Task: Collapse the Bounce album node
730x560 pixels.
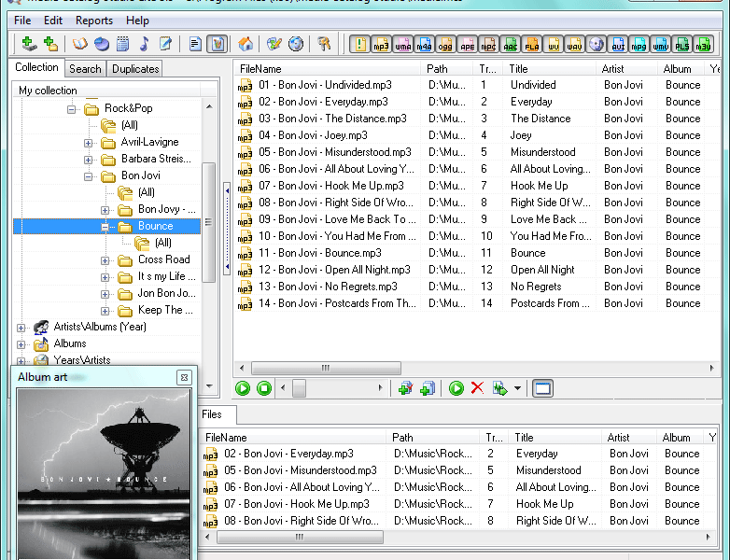Action: click(105, 227)
